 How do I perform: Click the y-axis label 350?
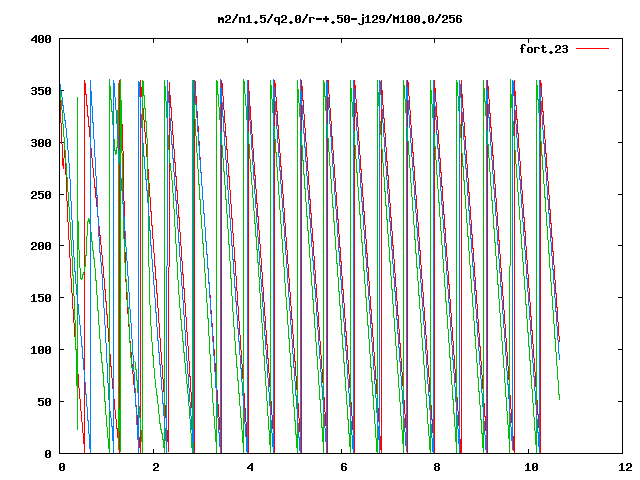click(x=41, y=91)
